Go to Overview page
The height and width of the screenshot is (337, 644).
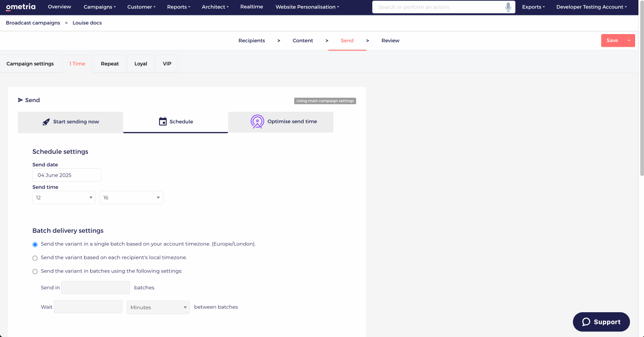point(59,7)
